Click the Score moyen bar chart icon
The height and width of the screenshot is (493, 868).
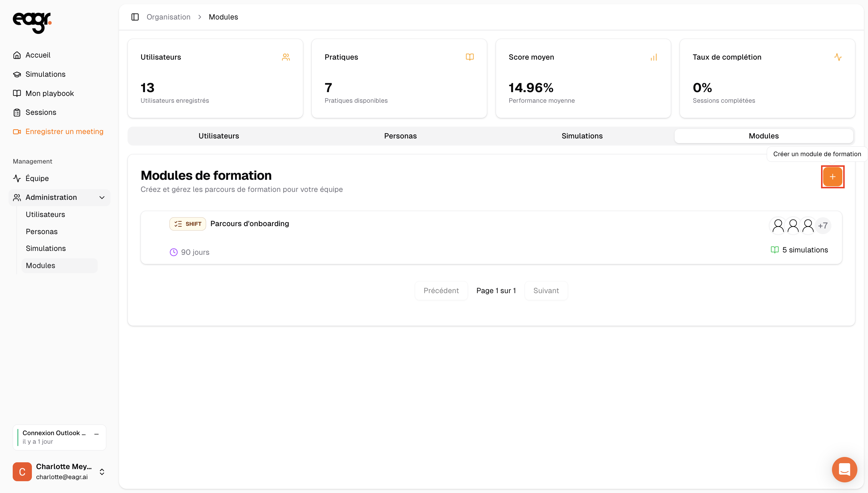coord(654,57)
